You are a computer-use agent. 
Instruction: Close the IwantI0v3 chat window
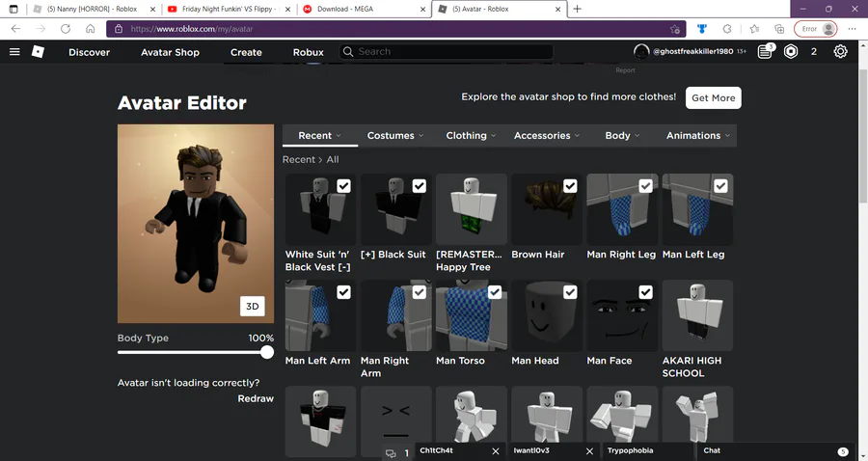click(x=589, y=451)
